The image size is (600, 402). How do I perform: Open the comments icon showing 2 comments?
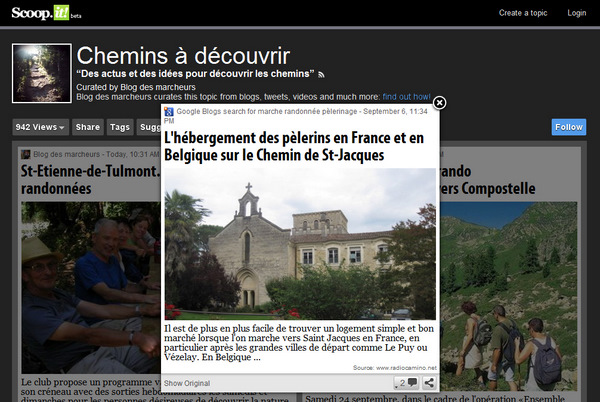406,383
